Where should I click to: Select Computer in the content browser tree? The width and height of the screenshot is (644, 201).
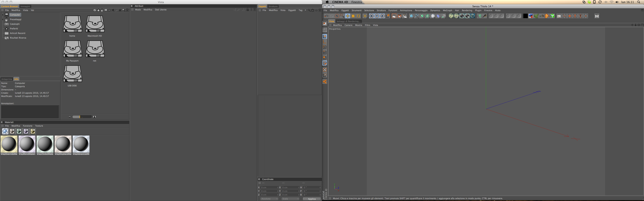(x=15, y=15)
